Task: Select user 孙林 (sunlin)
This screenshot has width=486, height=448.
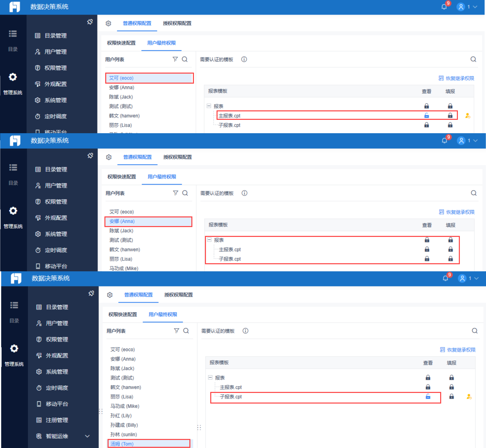Action: tap(124, 434)
